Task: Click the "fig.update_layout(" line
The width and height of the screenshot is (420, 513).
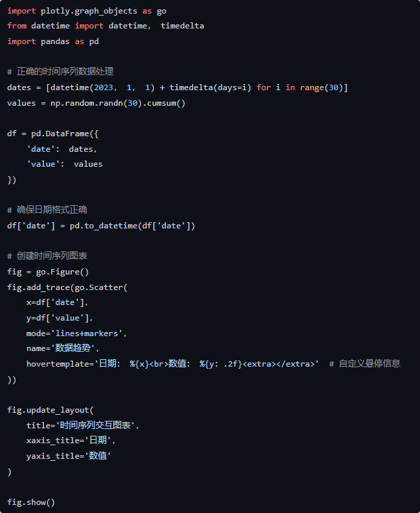Action: (51, 409)
